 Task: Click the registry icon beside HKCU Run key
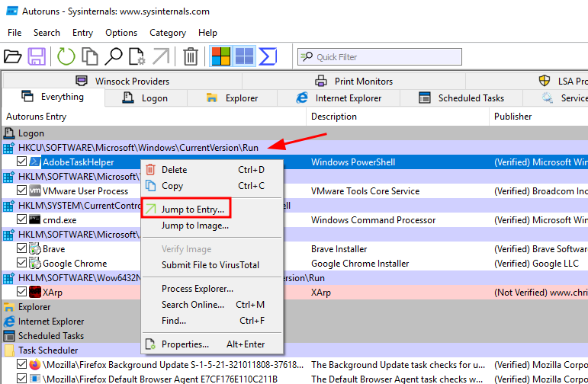point(9,148)
